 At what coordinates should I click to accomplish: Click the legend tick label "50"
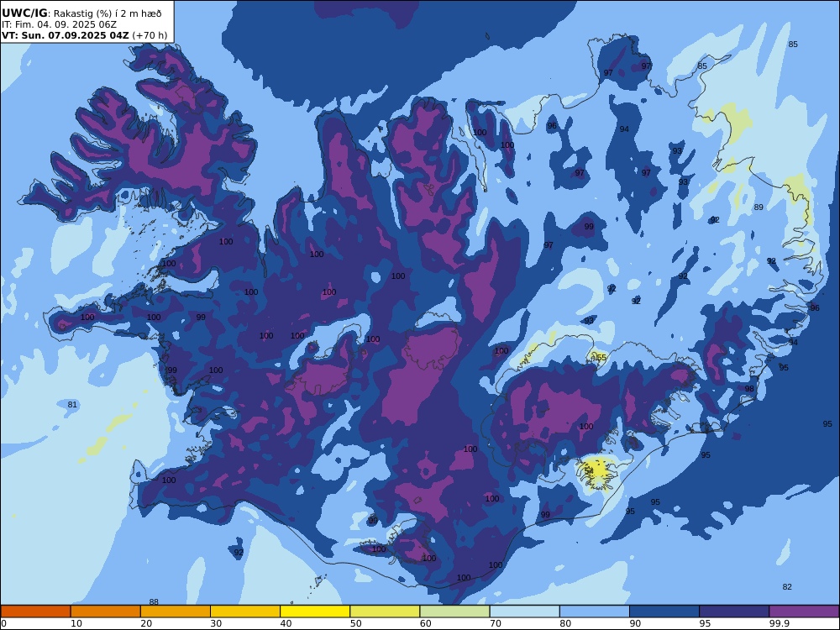tap(356, 623)
